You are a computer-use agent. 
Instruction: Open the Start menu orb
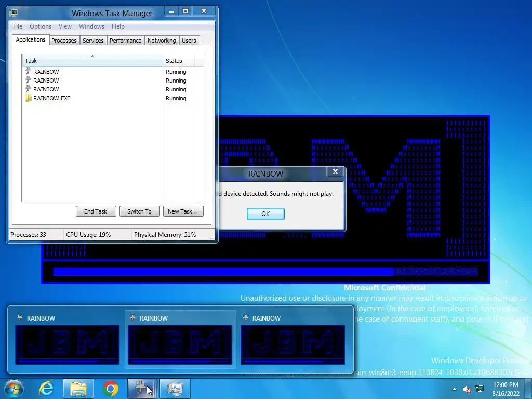tap(14, 389)
